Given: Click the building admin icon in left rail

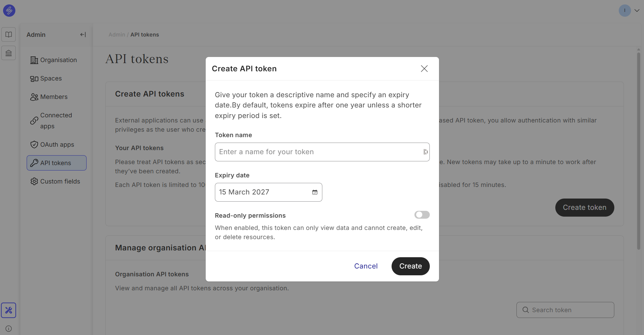Looking at the screenshot, I should click(9, 53).
